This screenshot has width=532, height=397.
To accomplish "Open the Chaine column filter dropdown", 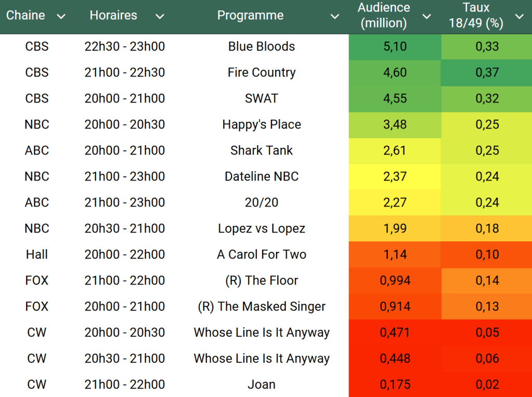I will 61,16.
